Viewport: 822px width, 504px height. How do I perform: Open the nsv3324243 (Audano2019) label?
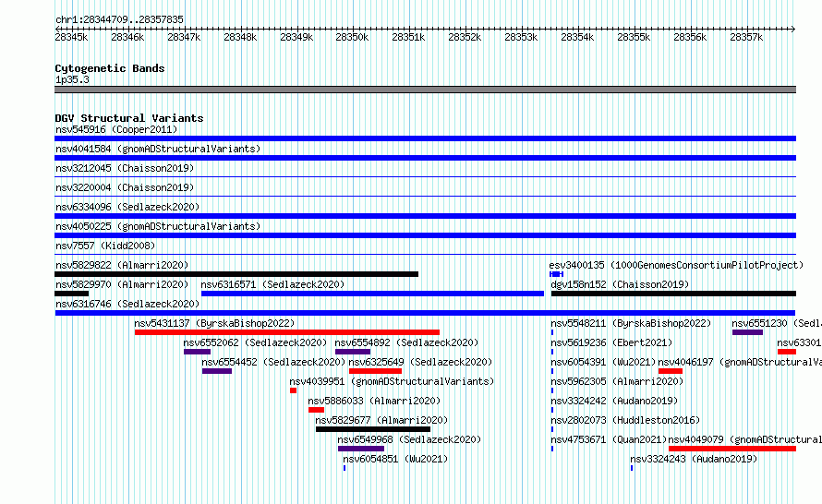tap(695, 459)
